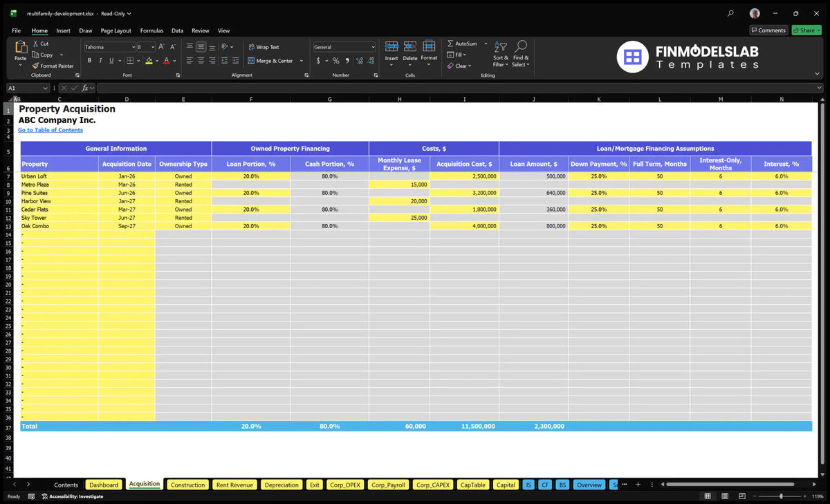Viewport: 830px width, 504px height.
Task: Follow the Go to Table of Contents link
Action: point(50,130)
